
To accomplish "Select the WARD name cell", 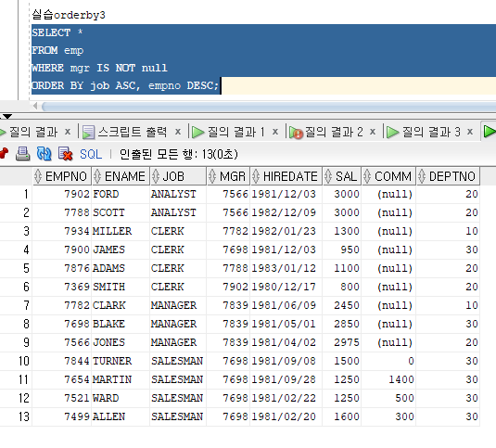I will pyautogui.click(x=121, y=398).
